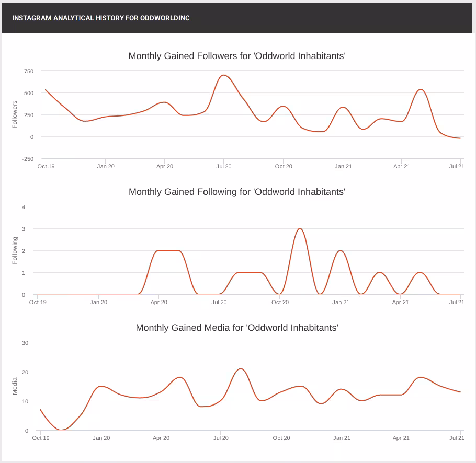Click the 750 y-axis label on Followers chart
476x463 pixels.
coord(28,71)
